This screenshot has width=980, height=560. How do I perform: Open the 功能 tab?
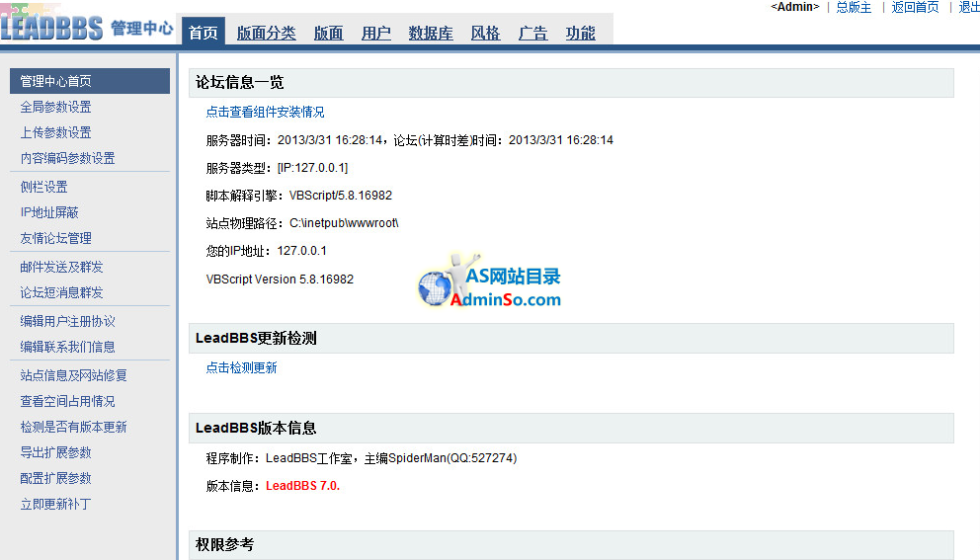(580, 34)
